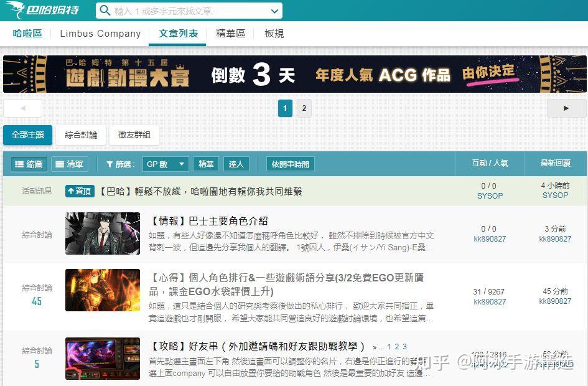Select the 全部主題 topic filter
This screenshot has width=588, height=386.
pos(27,134)
